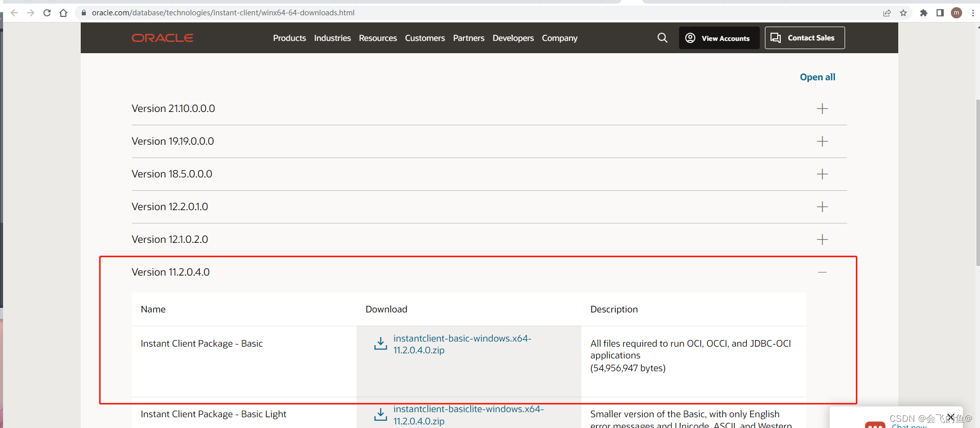Click the site lock icon in address bar
This screenshot has width=980, height=428.
pyautogui.click(x=84, y=13)
